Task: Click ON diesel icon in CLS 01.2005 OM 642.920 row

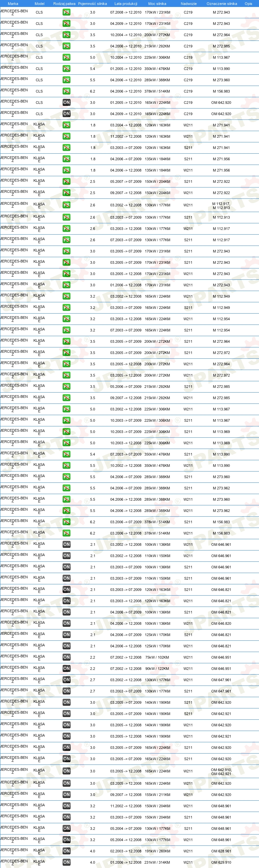Action: pyautogui.click(x=67, y=103)
